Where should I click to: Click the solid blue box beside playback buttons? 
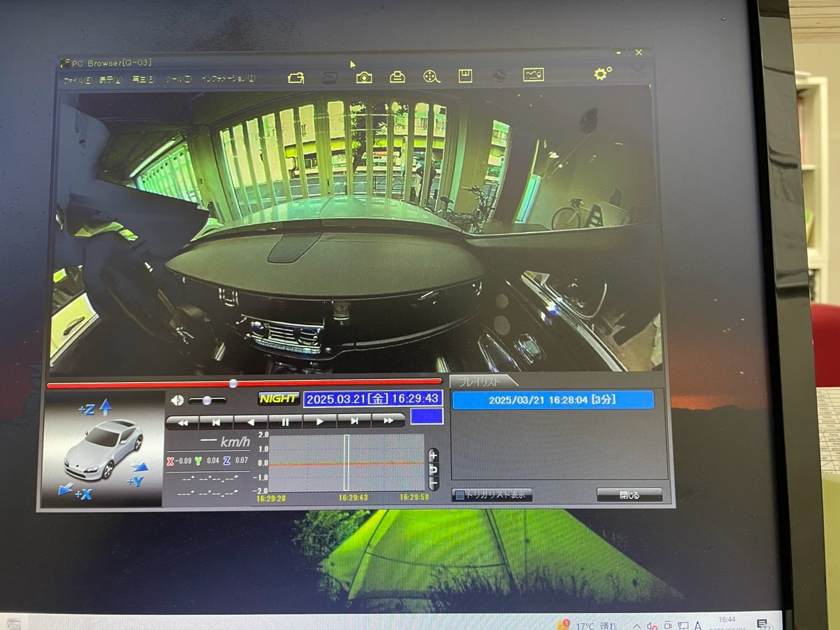coord(427,416)
